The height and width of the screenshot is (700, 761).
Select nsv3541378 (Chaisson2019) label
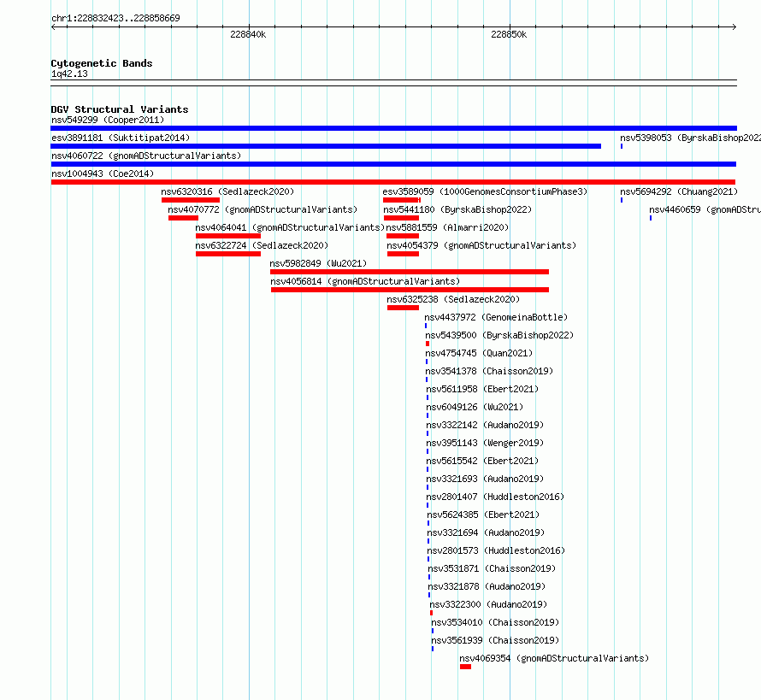click(x=489, y=371)
